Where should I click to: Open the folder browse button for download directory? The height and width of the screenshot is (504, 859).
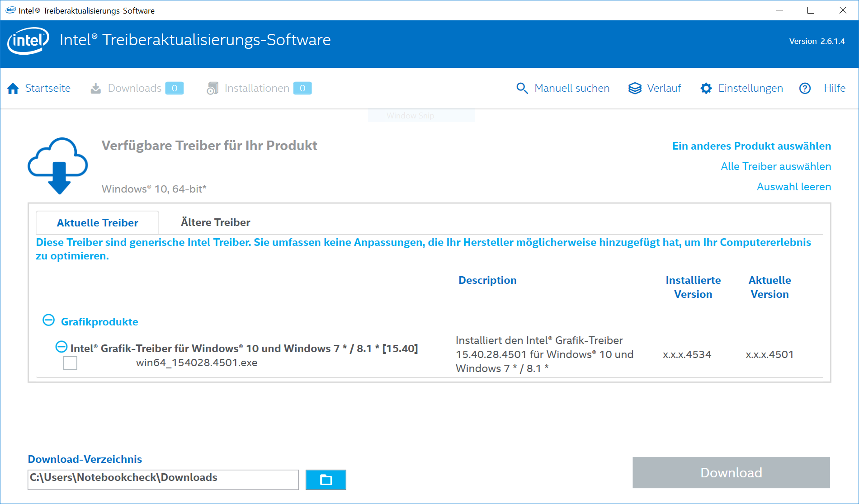pos(326,480)
